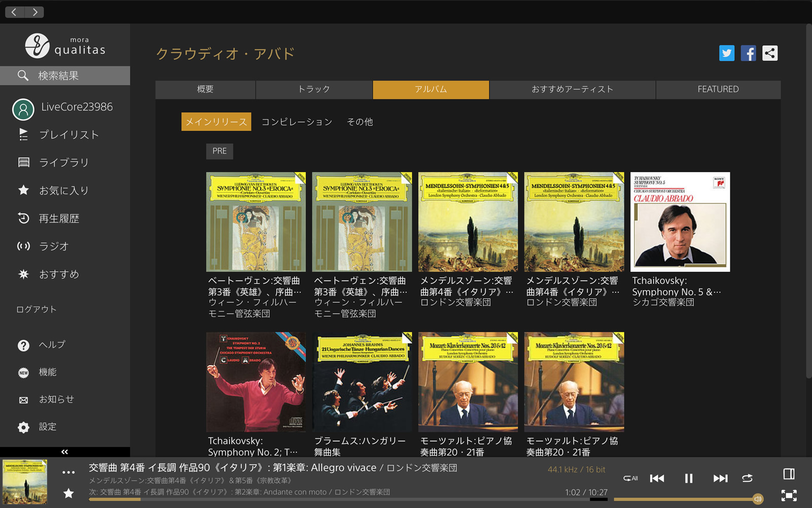Share the artist on Twitter

pyautogui.click(x=727, y=53)
